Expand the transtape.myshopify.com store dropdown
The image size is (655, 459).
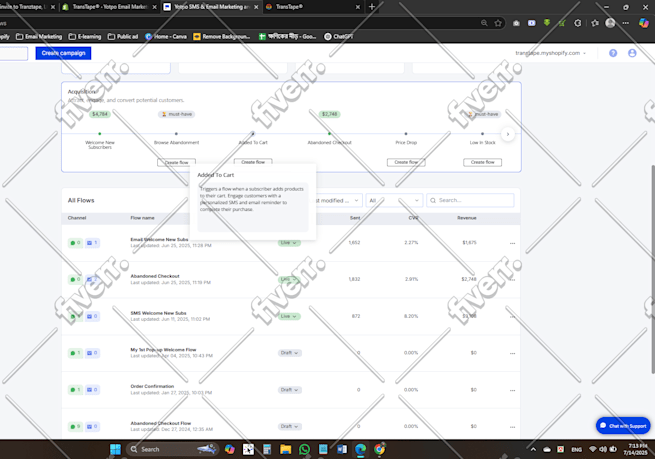coord(551,53)
